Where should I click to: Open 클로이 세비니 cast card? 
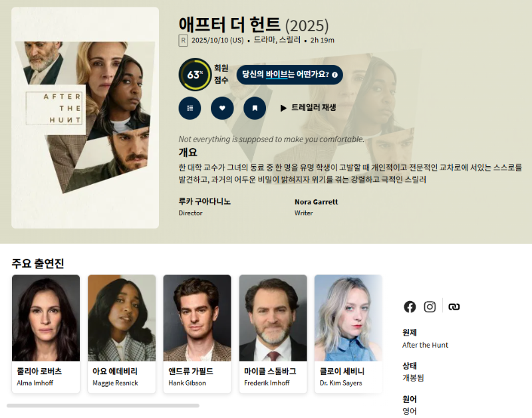348,334
